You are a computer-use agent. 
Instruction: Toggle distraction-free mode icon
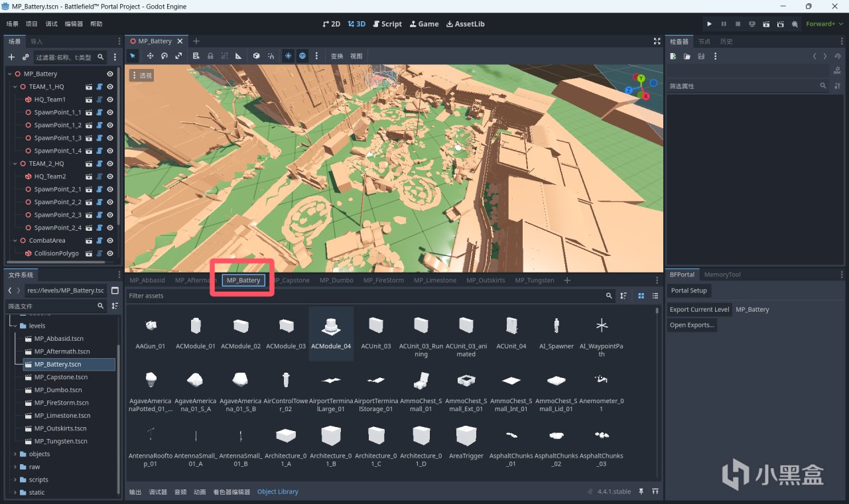click(x=657, y=41)
